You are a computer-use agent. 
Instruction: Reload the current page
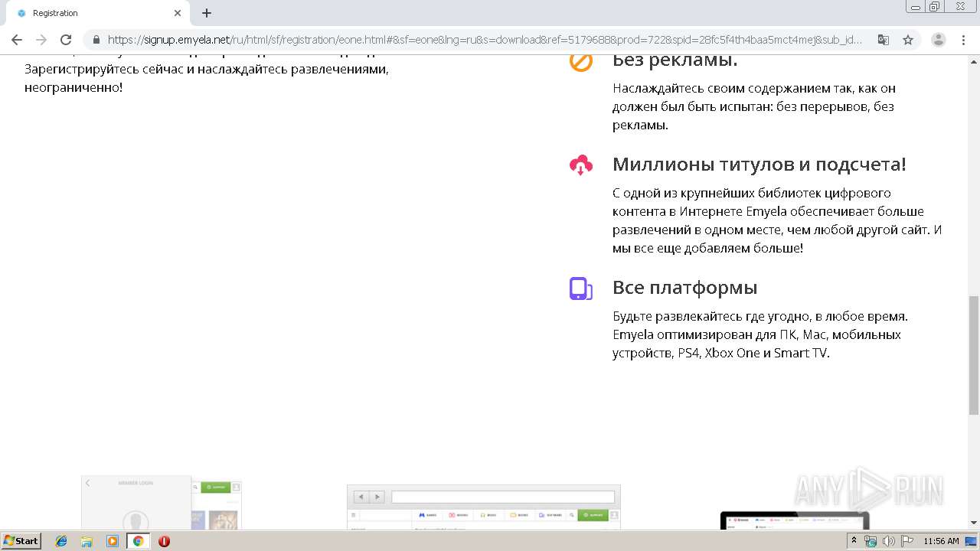66,40
